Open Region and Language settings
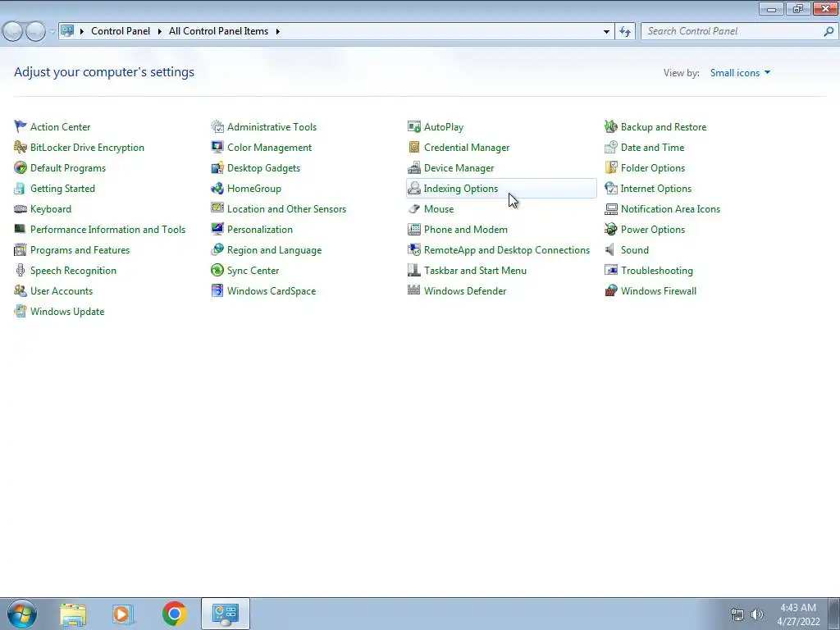Image resolution: width=840 pixels, height=630 pixels. pyautogui.click(x=274, y=250)
